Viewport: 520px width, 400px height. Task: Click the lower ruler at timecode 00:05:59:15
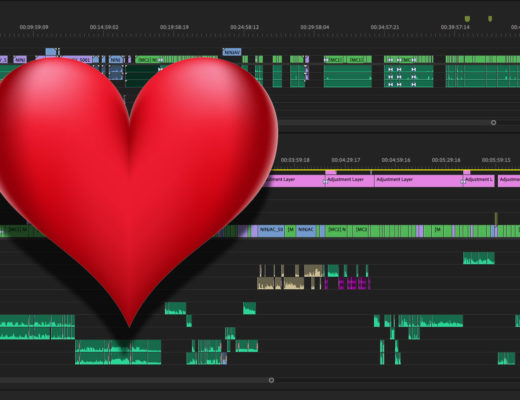click(496, 160)
